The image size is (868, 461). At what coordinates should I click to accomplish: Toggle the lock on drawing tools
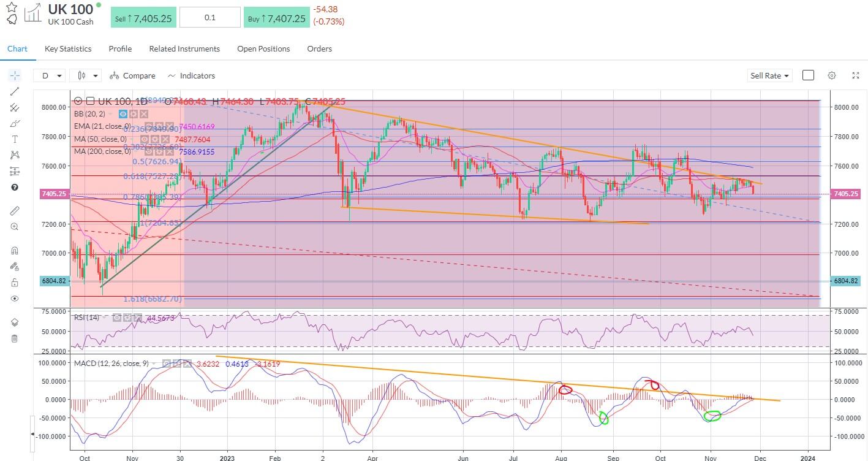click(15, 282)
